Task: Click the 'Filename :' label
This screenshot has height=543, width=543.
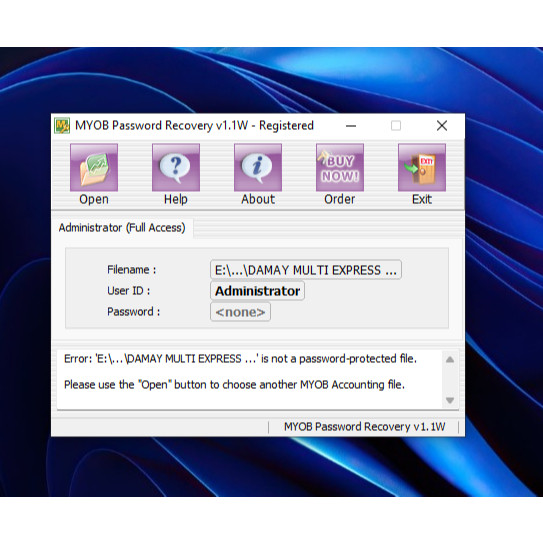Action: pos(132,270)
